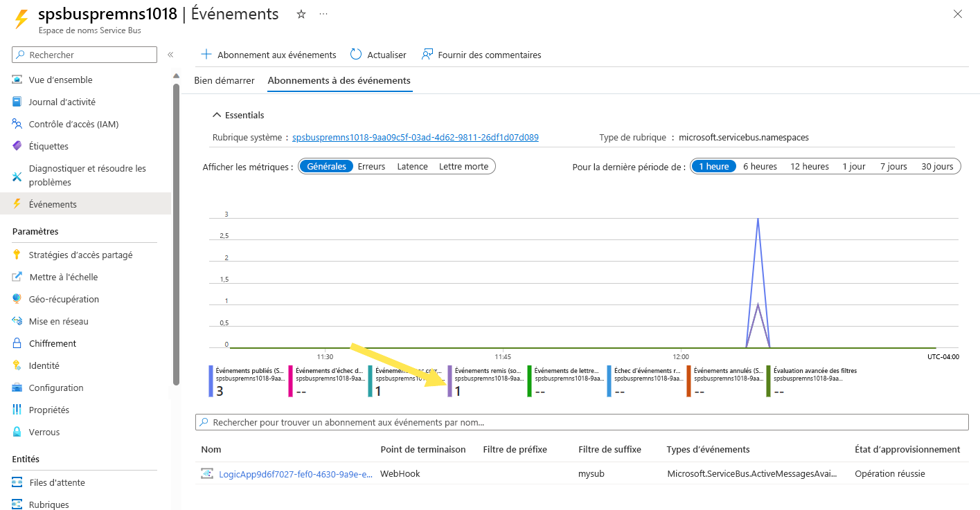The image size is (980, 510).
Task: Click the Files d'attente queue icon
Action: (17, 482)
